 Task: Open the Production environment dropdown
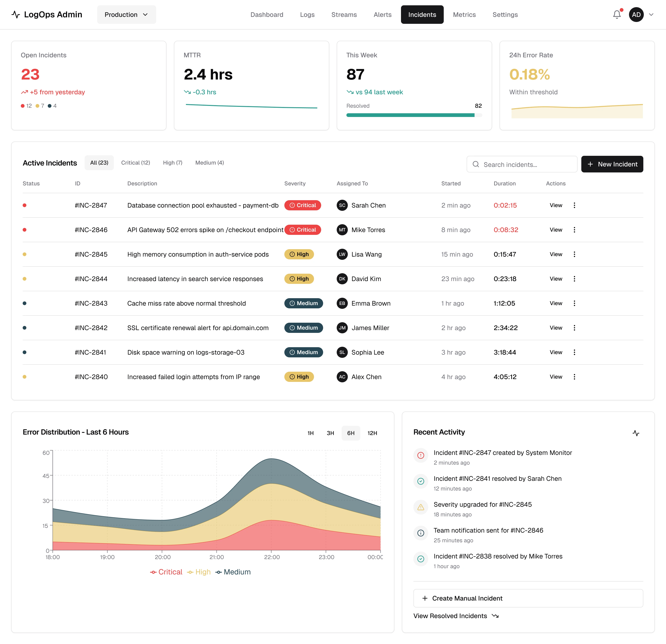[126, 15]
